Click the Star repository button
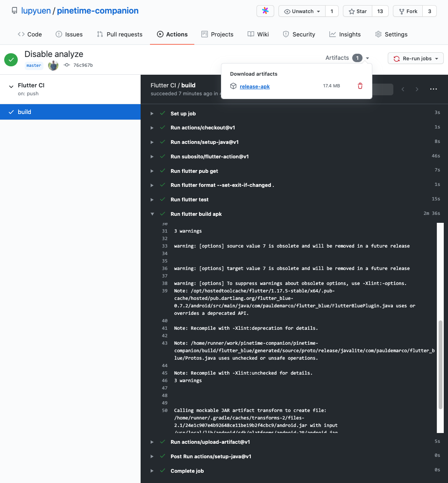 358,11
